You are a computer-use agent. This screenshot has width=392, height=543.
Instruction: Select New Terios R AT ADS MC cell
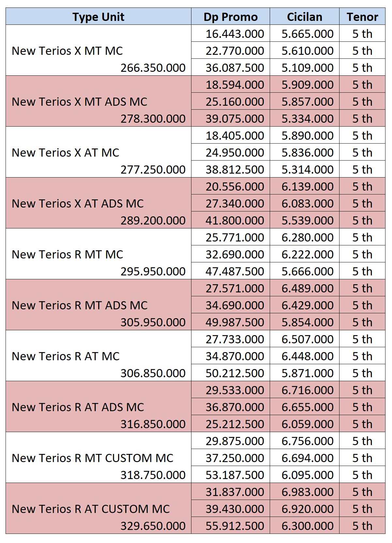point(78,407)
